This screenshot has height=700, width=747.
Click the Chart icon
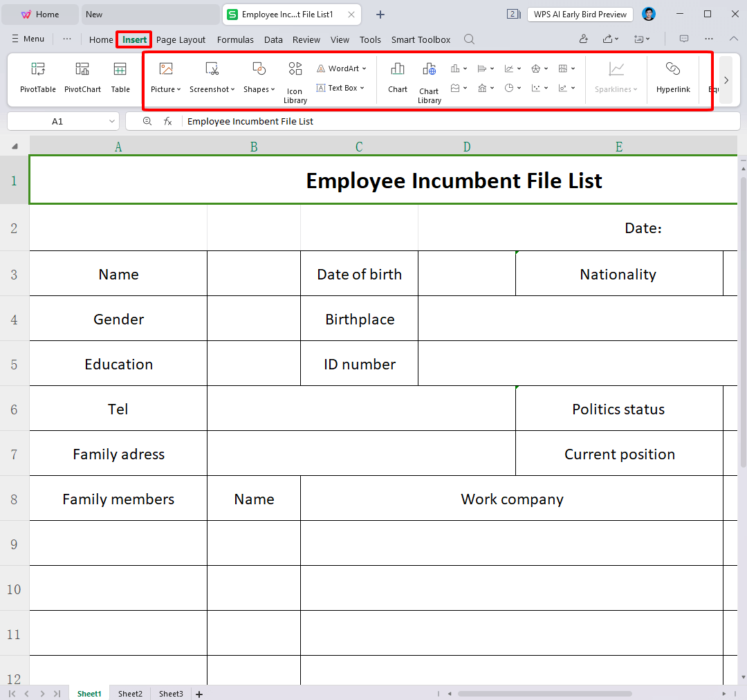pyautogui.click(x=398, y=76)
